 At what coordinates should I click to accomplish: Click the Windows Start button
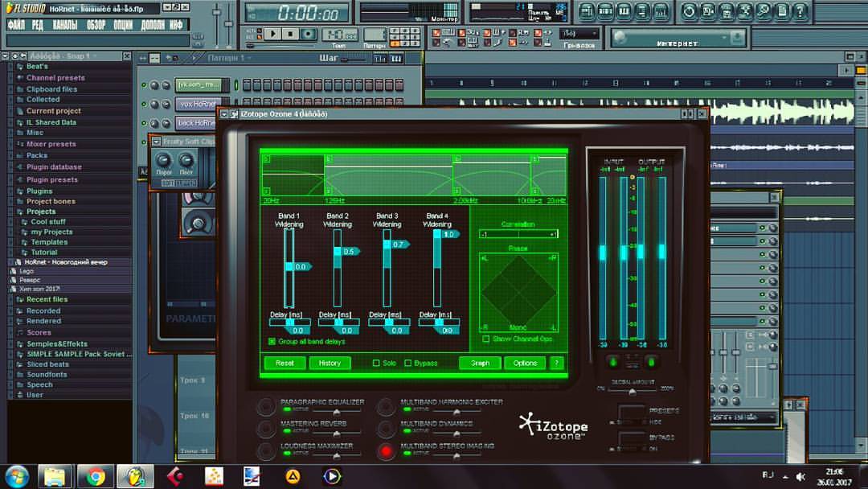click(x=17, y=476)
